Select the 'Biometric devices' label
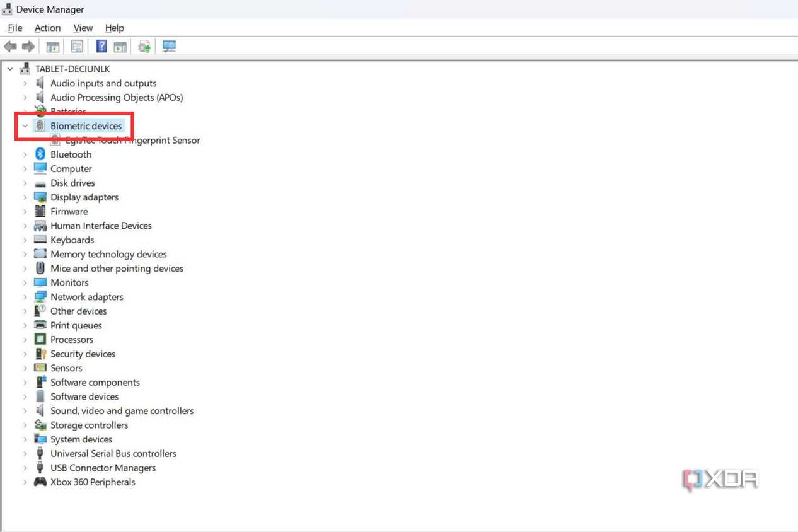 click(x=86, y=126)
